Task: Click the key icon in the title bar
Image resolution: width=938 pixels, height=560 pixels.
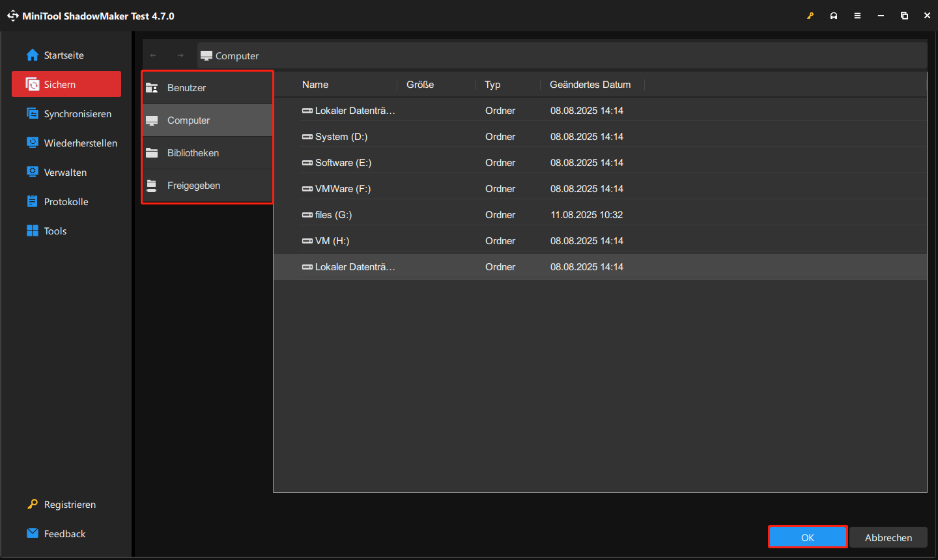Action: [810, 16]
